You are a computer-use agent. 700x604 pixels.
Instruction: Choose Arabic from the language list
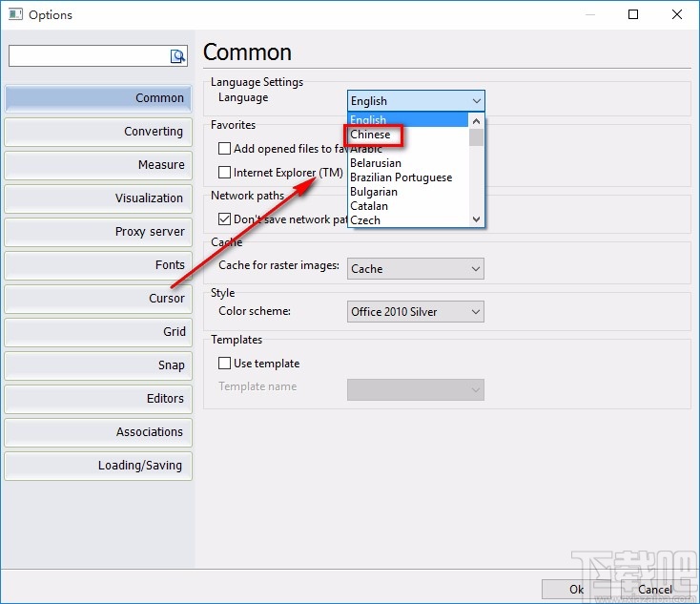[408, 149]
